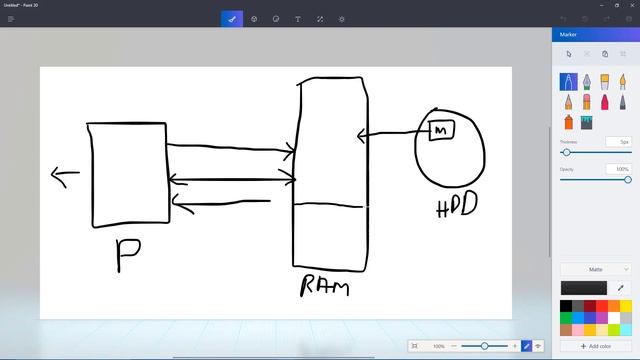Image resolution: width=640 pixels, height=360 pixels.
Task: Pick the light blue palette color
Action: [x=578, y=318]
